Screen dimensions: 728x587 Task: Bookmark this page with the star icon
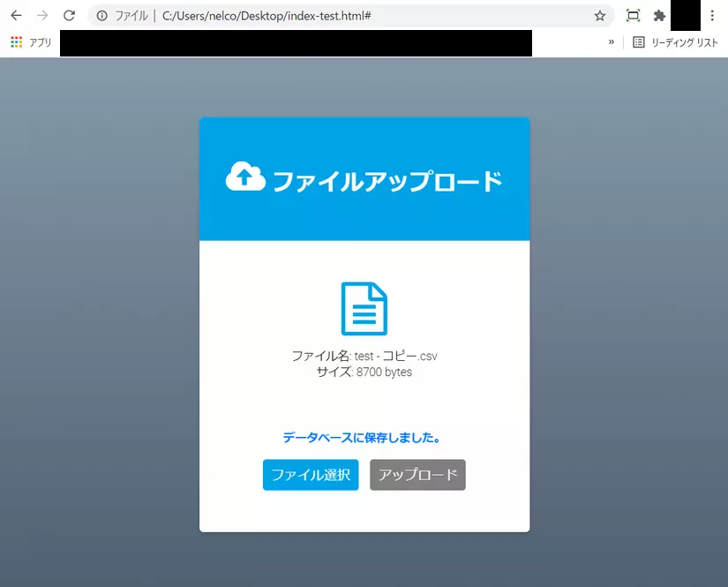point(600,16)
